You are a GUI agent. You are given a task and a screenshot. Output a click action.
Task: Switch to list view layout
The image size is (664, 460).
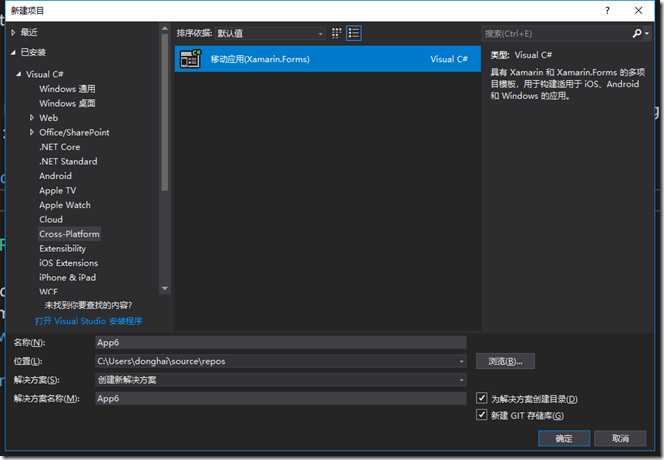coord(354,33)
